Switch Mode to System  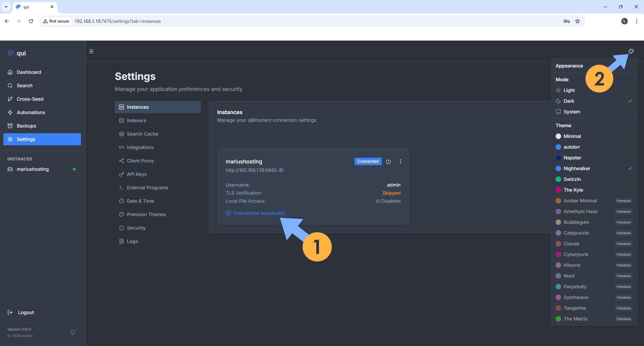[x=571, y=112]
